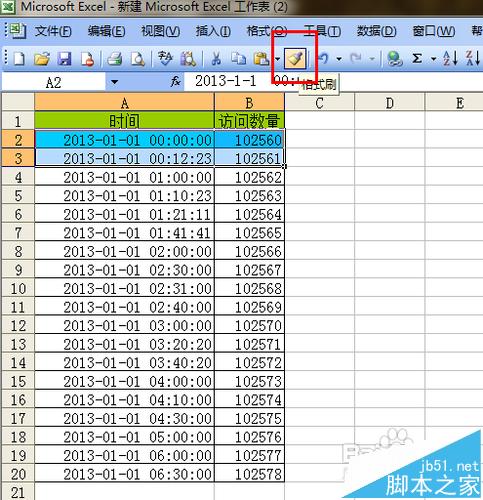Click the AutoSum sigma icon

417,59
